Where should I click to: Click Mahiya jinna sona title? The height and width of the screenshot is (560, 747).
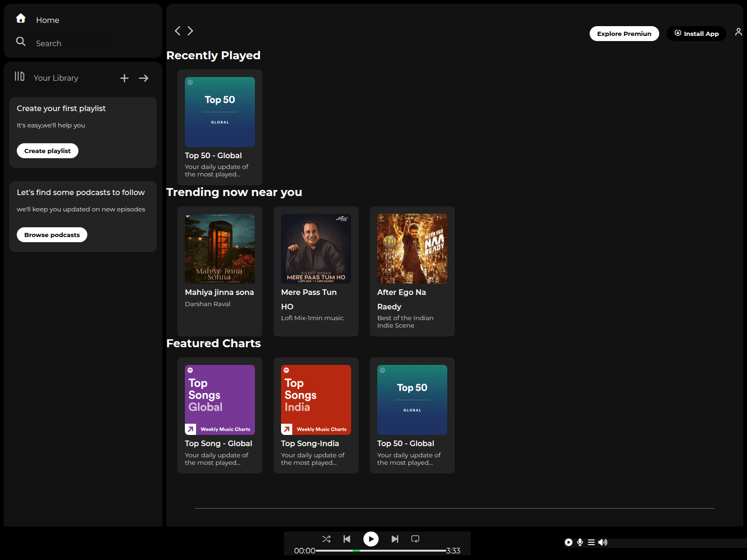[x=219, y=292]
